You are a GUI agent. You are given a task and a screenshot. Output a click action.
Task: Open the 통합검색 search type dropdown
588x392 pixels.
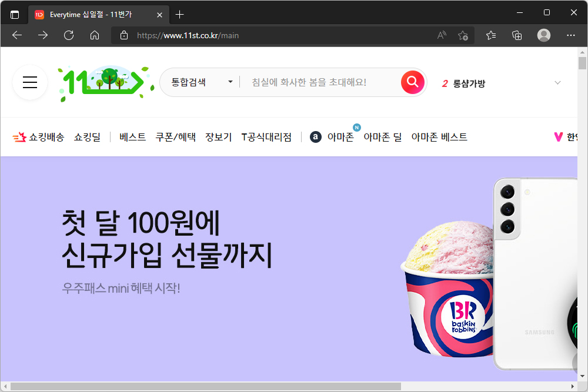pyautogui.click(x=202, y=82)
